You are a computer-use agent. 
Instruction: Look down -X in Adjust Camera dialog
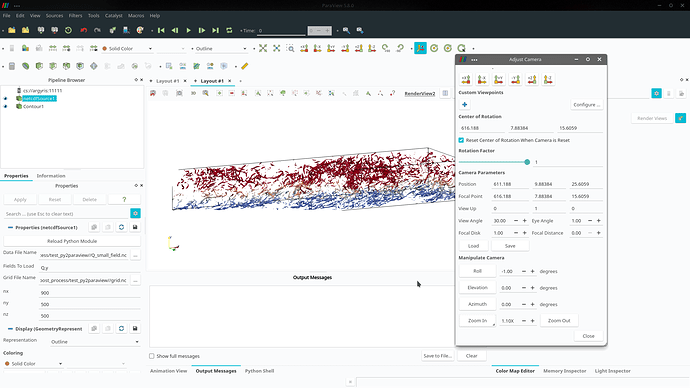[482, 79]
